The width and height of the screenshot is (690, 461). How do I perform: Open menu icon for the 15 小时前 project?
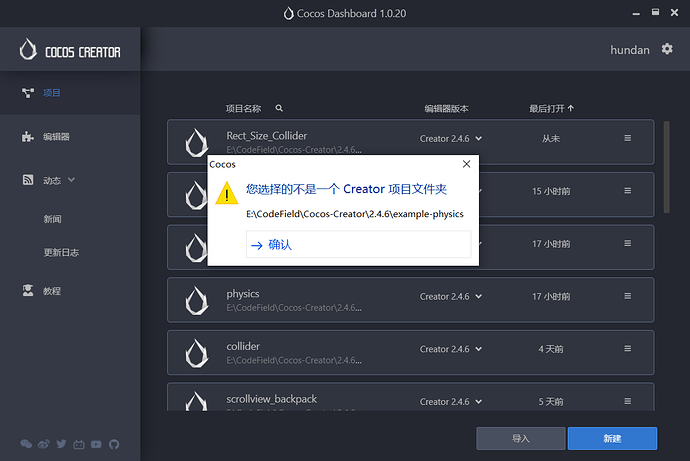pyautogui.click(x=628, y=190)
